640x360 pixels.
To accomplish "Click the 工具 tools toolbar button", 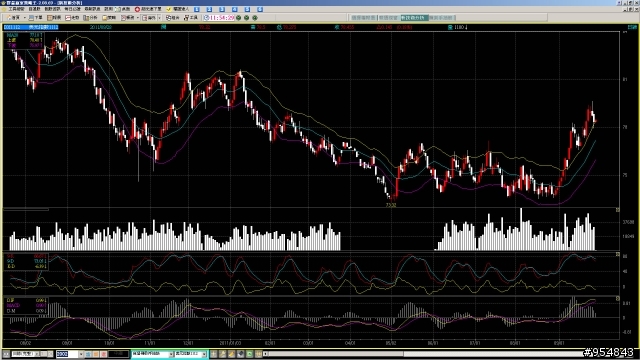I will (x=191, y=18).
